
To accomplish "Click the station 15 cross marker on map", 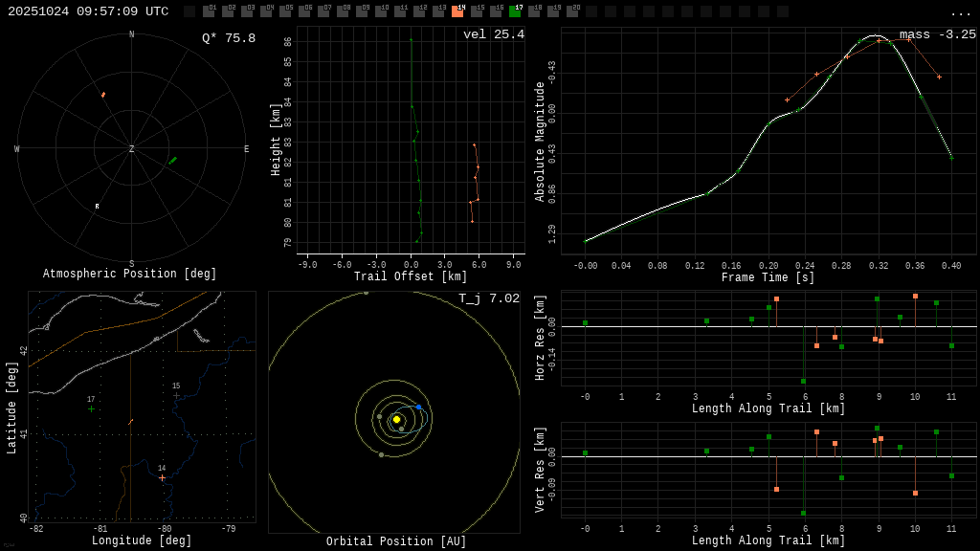I will 176,395.
